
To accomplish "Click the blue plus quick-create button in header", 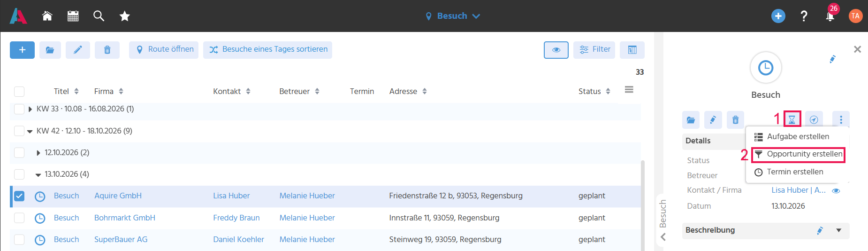I will coord(778,16).
